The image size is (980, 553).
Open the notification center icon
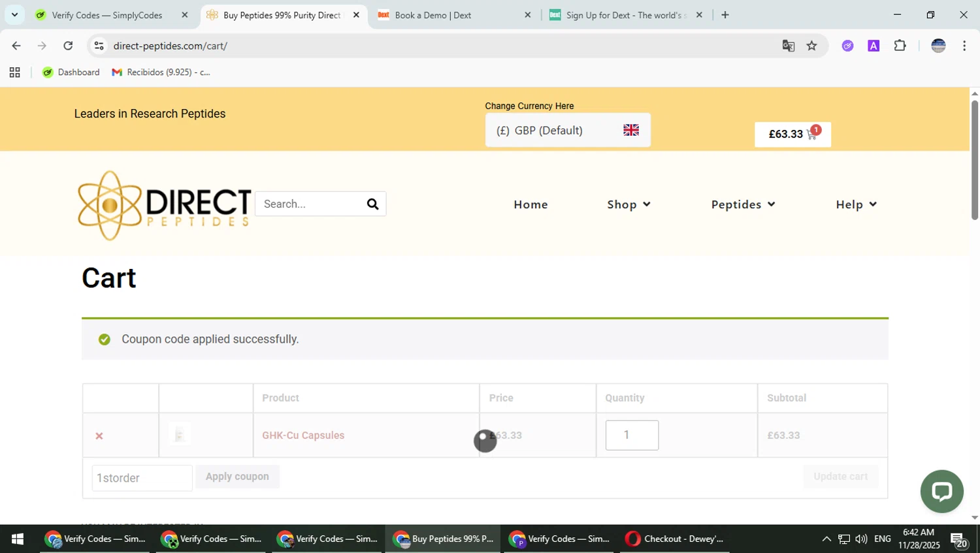959,539
